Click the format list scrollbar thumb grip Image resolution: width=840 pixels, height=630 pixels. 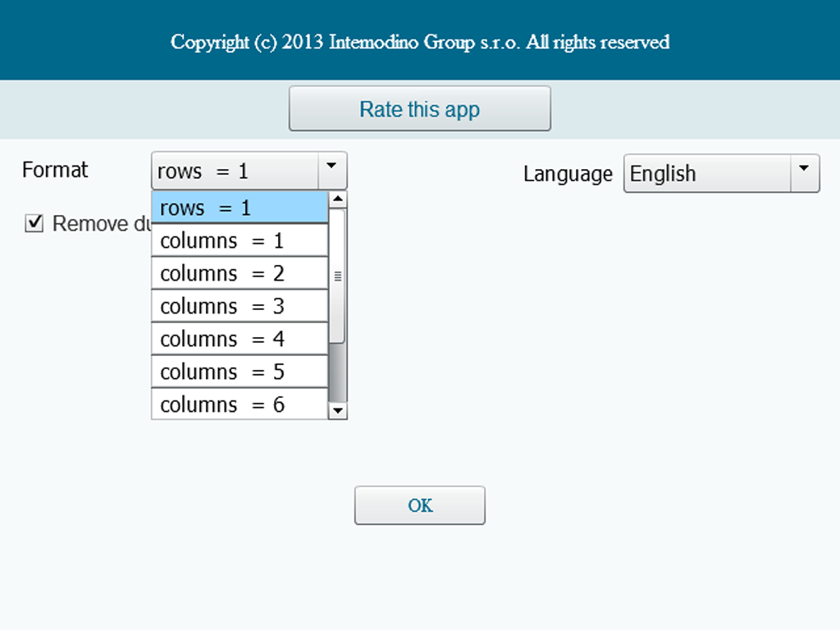(338, 276)
